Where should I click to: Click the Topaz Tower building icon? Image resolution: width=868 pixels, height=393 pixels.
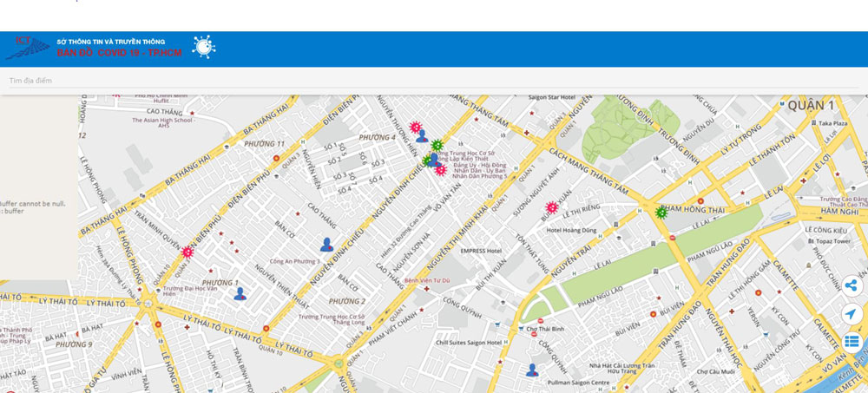[811, 242]
